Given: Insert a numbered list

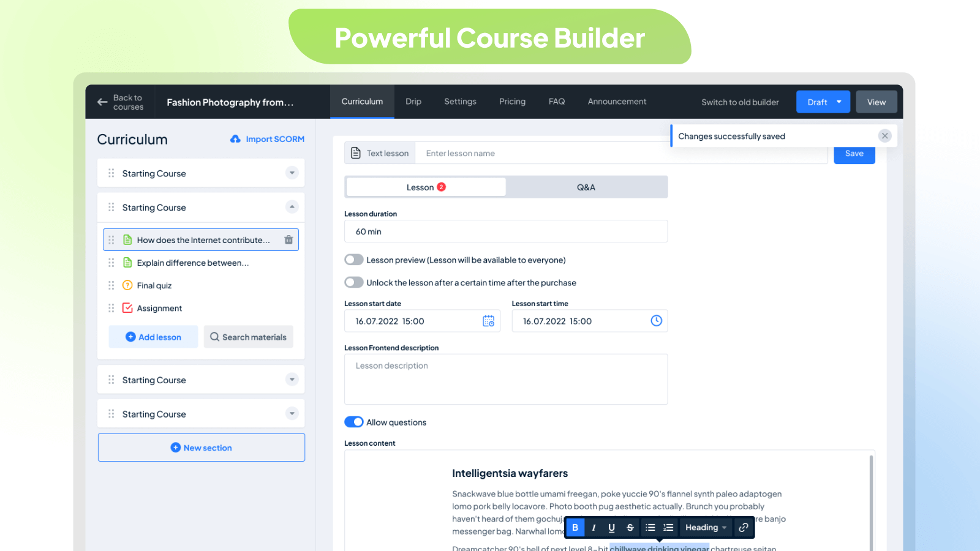Looking at the screenshot, I should 668,528.
